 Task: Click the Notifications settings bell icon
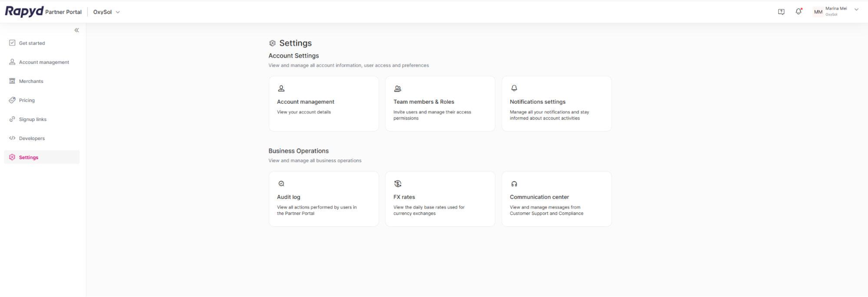point(514,88)
